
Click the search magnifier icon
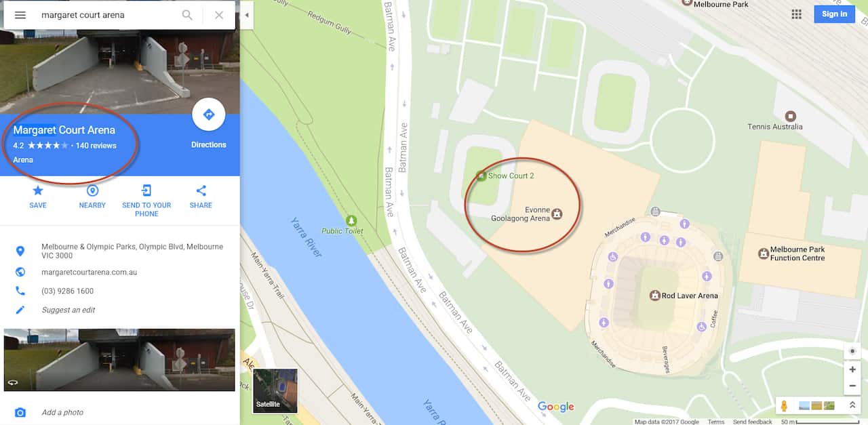187,15
